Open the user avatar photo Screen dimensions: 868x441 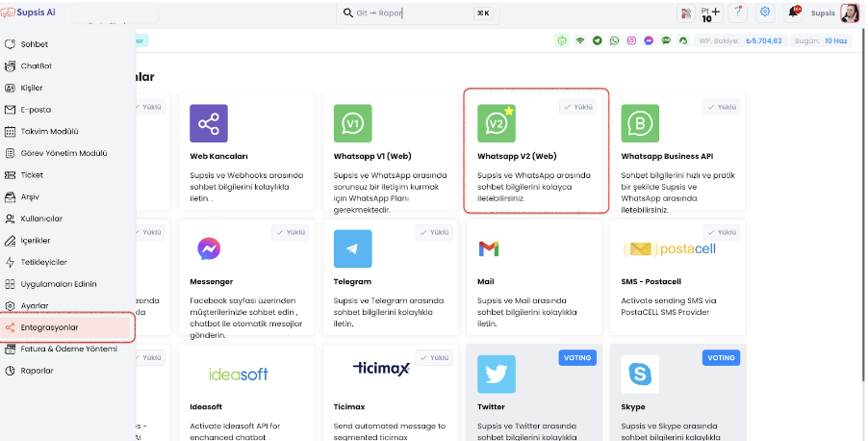coord(849,13)
